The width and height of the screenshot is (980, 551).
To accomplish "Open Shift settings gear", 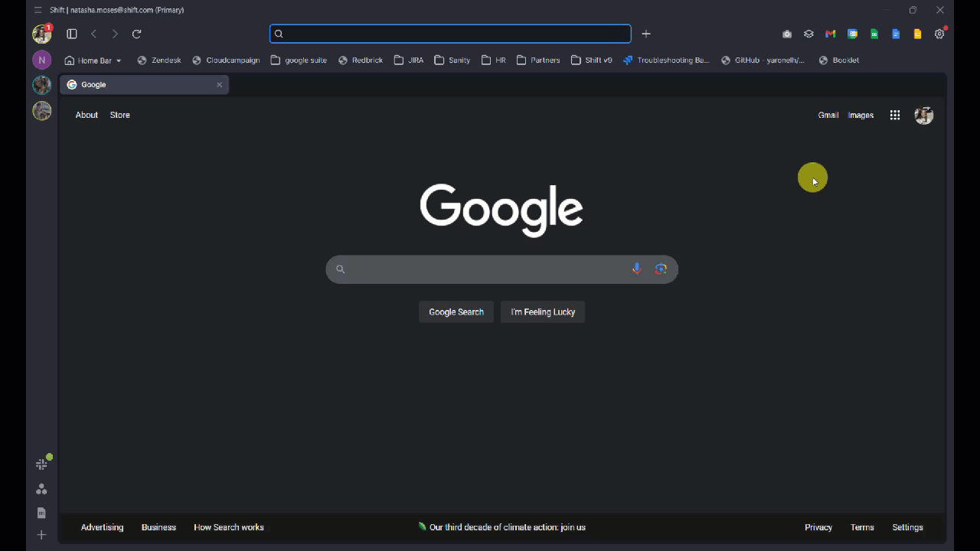I will [939, 34].
